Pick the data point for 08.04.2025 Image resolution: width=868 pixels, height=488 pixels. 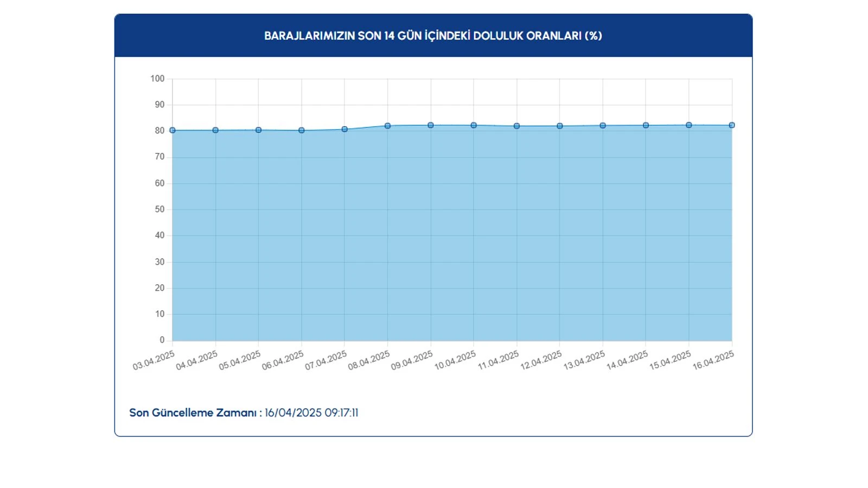coord(387,126)
